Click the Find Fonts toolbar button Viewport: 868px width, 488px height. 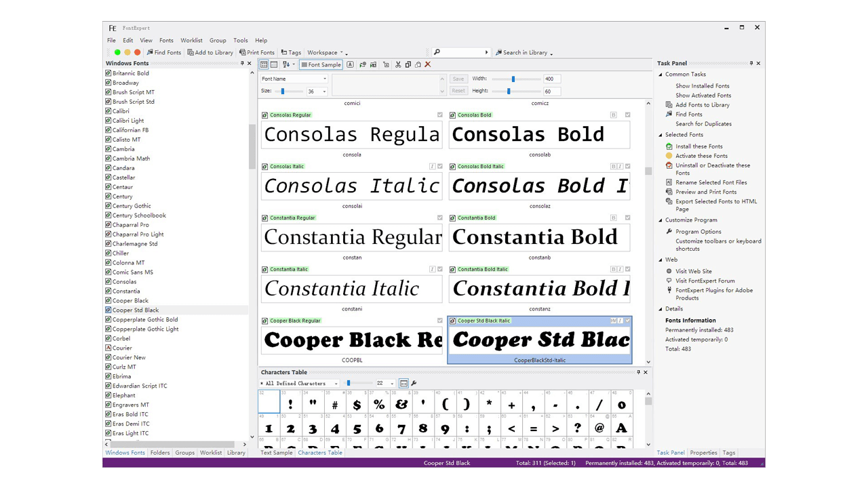[x=164, y=52]
